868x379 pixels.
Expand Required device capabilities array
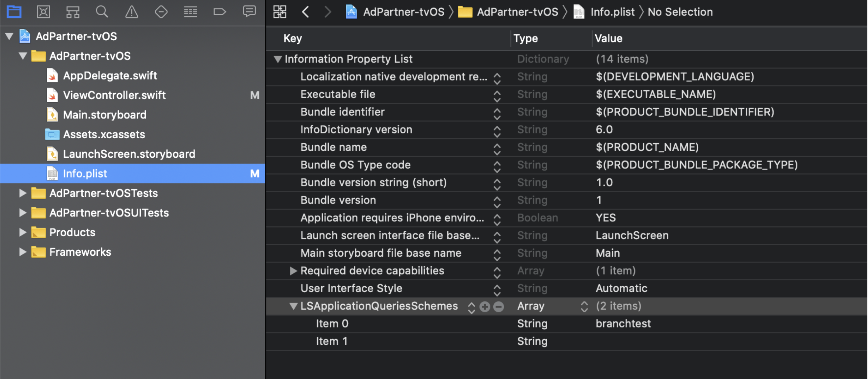coord(293,271)
